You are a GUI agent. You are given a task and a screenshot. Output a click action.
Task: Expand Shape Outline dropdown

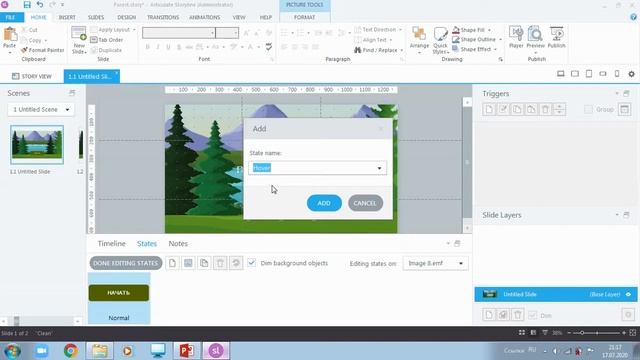500,40
